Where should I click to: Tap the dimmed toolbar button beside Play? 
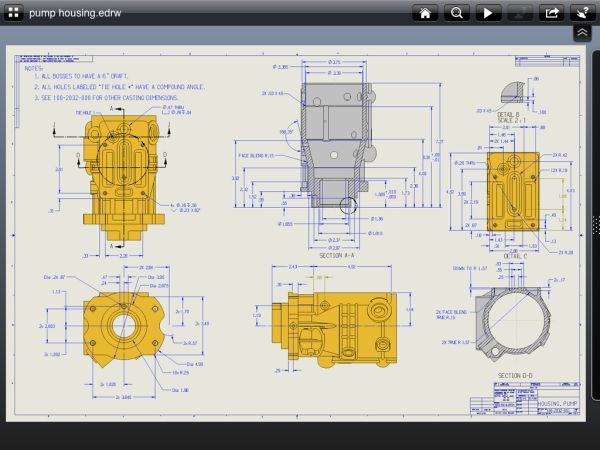point(518,13)
